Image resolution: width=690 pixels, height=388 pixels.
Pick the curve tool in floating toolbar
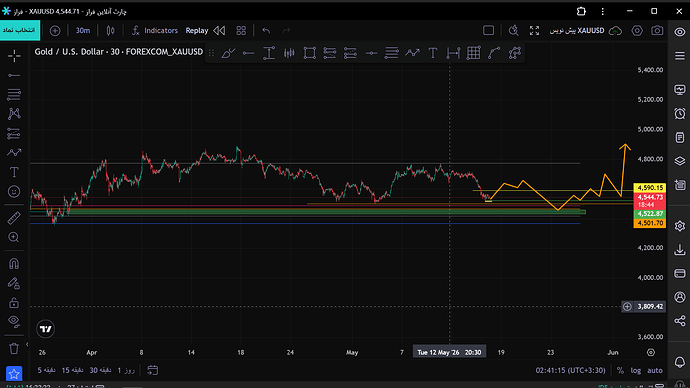[x=494, y=53]
